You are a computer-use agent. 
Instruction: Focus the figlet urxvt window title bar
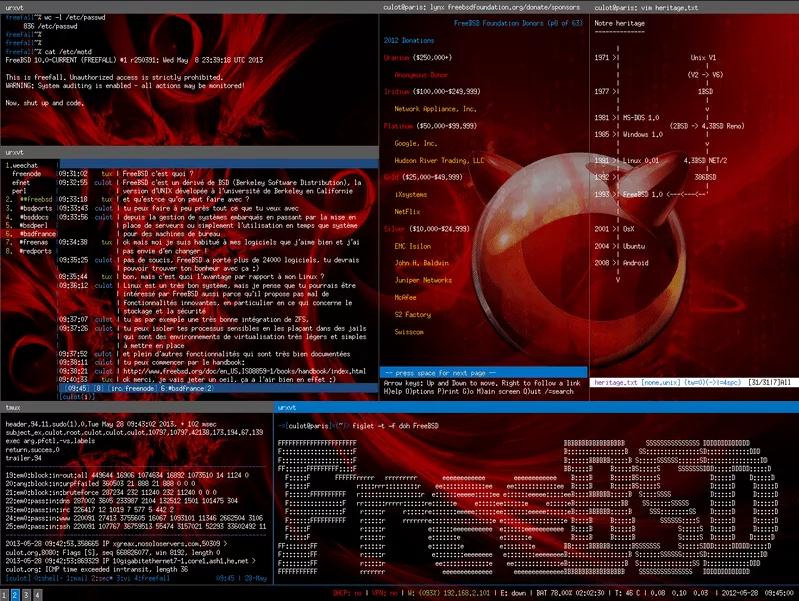[x=537, y=407]
